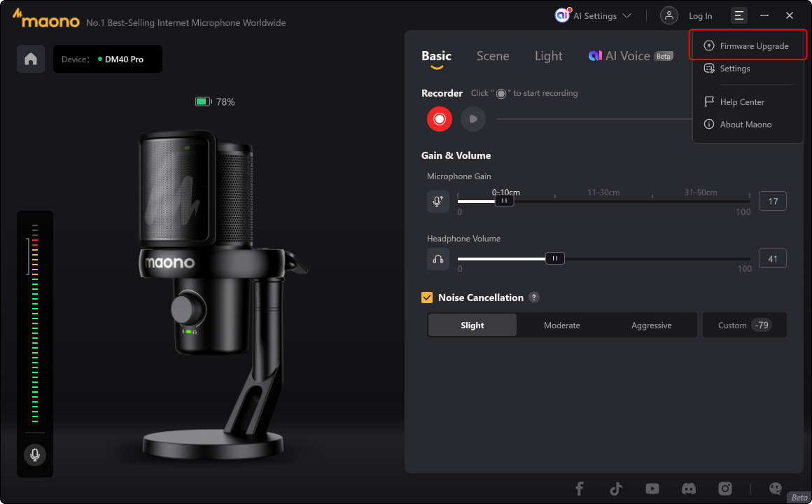The image size is (812, 504).
Task: Go to the home screen icon
Action: [31, 59]
